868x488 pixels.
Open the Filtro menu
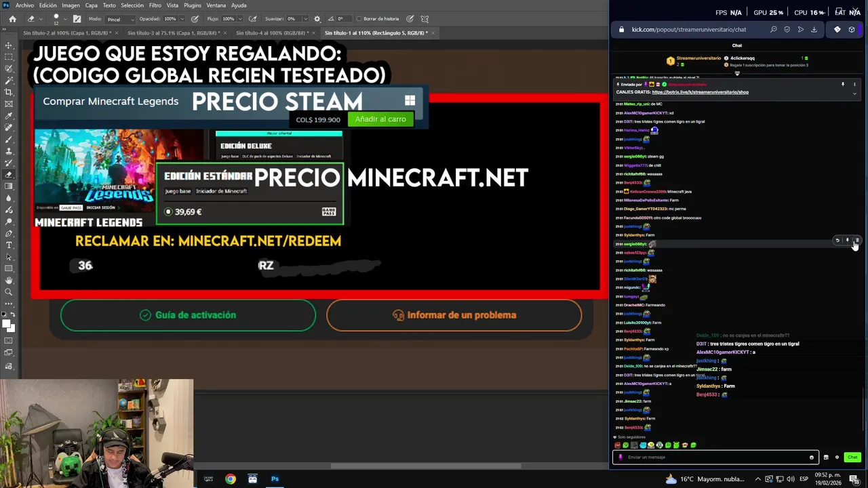click(x=155, y=5)
